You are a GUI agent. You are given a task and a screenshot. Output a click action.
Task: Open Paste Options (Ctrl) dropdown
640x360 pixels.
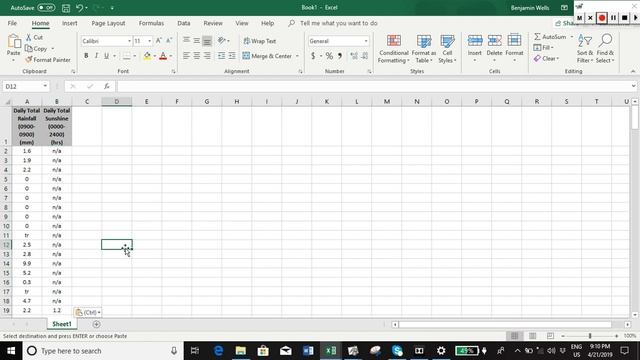[x=88, y=312]
